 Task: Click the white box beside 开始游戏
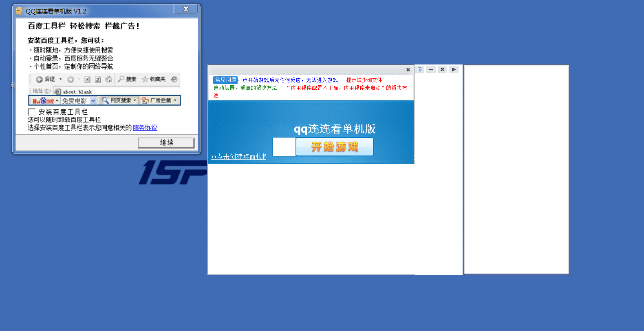284,147
